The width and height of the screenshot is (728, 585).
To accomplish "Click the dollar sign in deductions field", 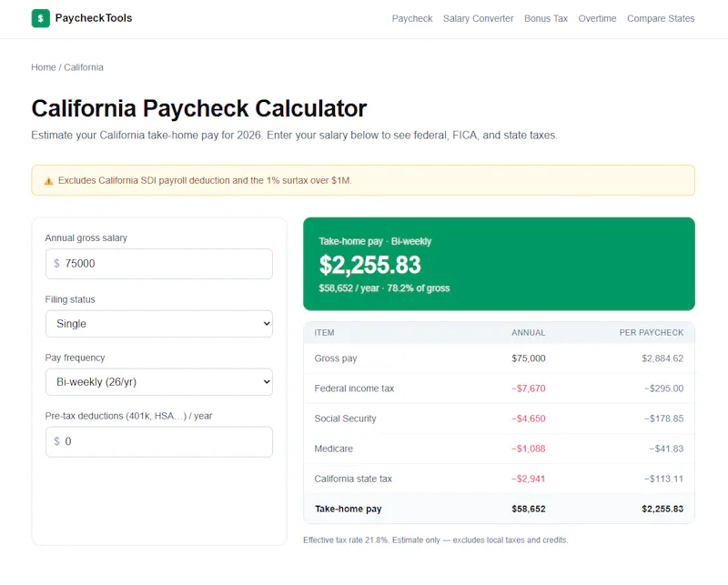I will (56, 441).
